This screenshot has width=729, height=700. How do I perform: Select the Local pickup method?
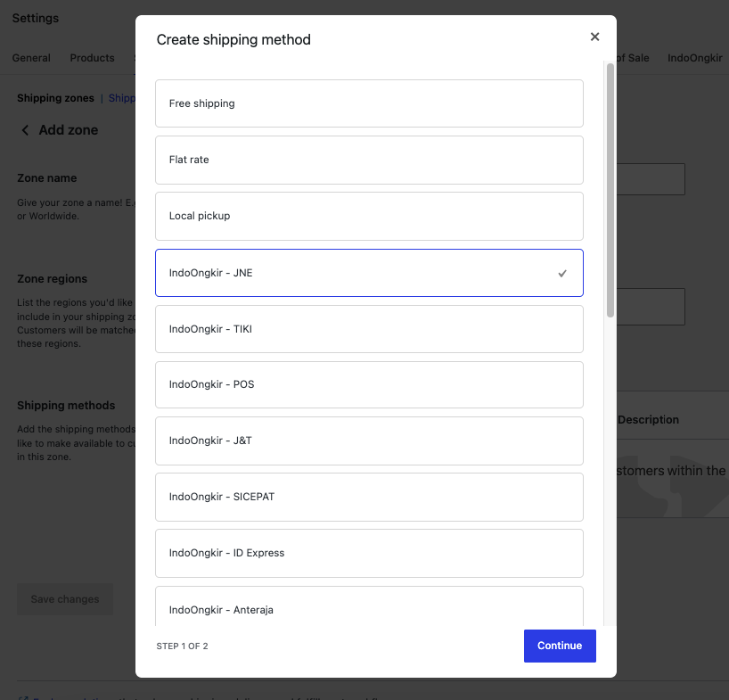pyautogui.click(x=369, y=216)
